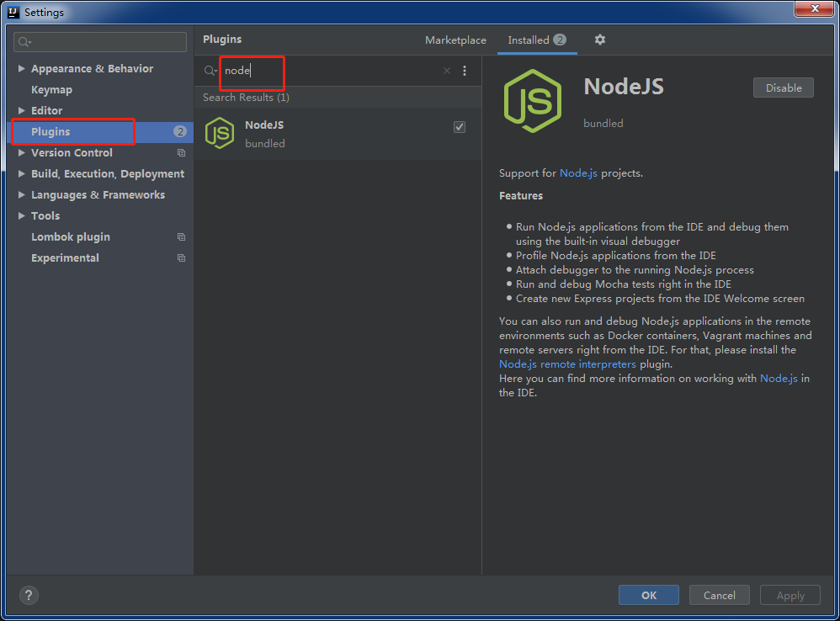Open the Lombok plugin settings
840x621 pixels.
click(70, 237)
